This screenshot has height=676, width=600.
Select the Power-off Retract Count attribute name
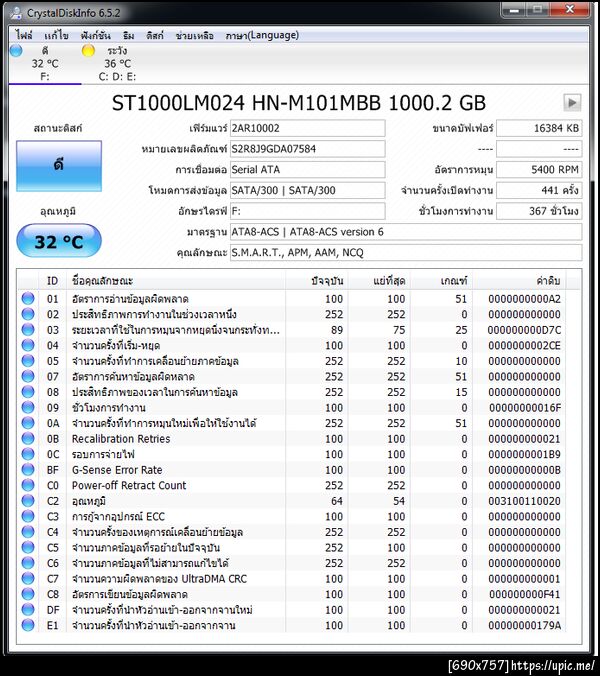(129, 485)
